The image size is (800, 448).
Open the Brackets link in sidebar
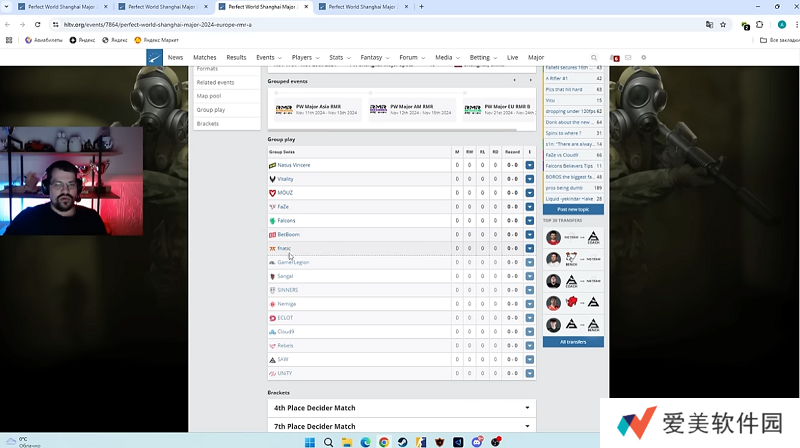pos(208,124)
